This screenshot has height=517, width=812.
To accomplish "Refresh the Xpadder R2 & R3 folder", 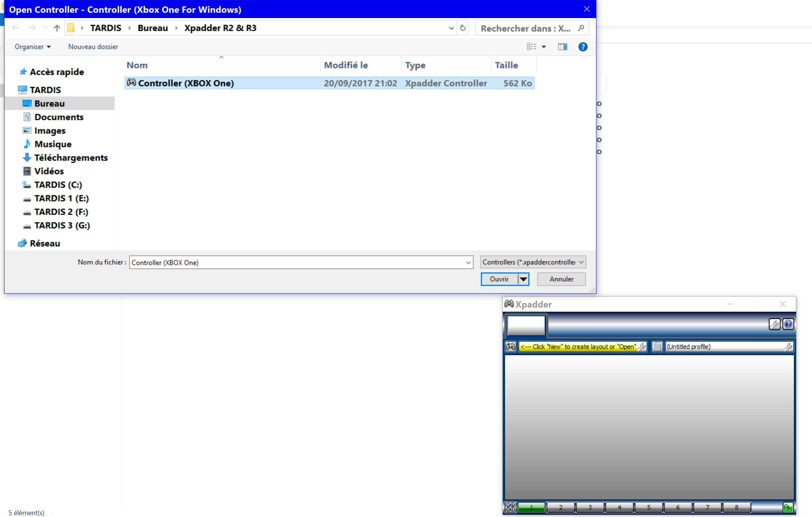I will pos(463,28).
